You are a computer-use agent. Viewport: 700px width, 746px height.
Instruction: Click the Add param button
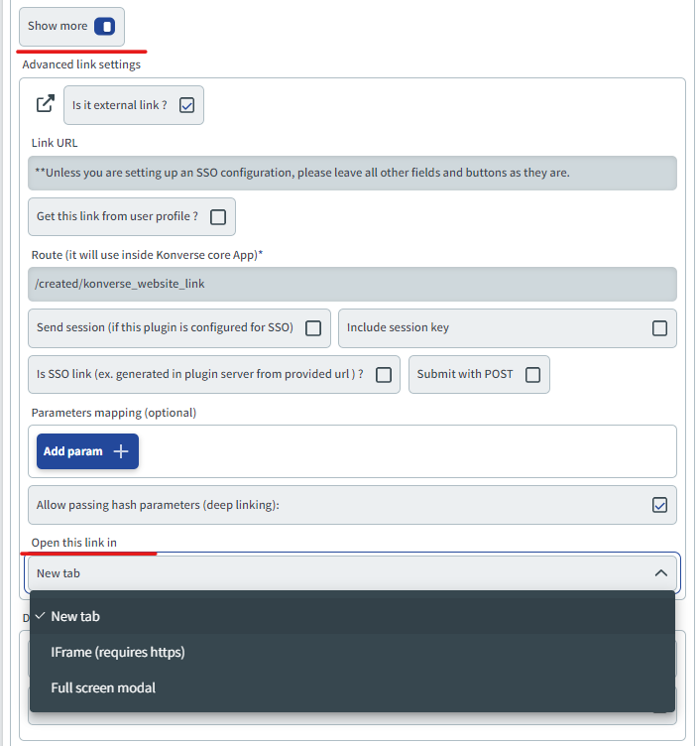(87, 451)
